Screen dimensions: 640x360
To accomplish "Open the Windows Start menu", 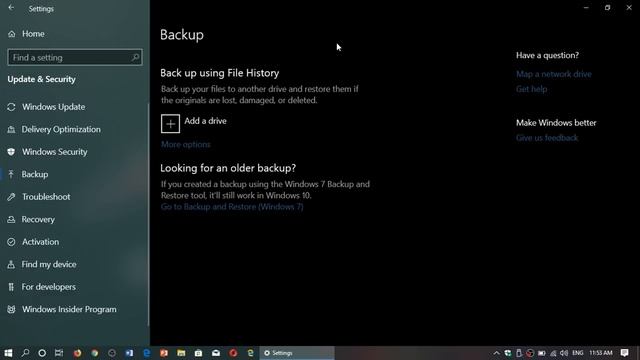I will pos(8,353).
